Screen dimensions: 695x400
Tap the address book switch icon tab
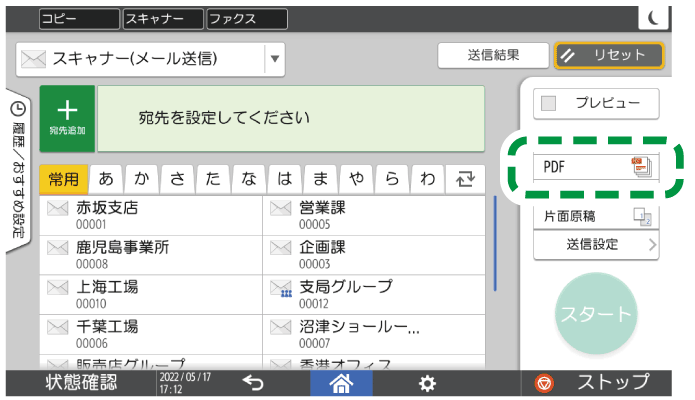(x=465, y=179)
